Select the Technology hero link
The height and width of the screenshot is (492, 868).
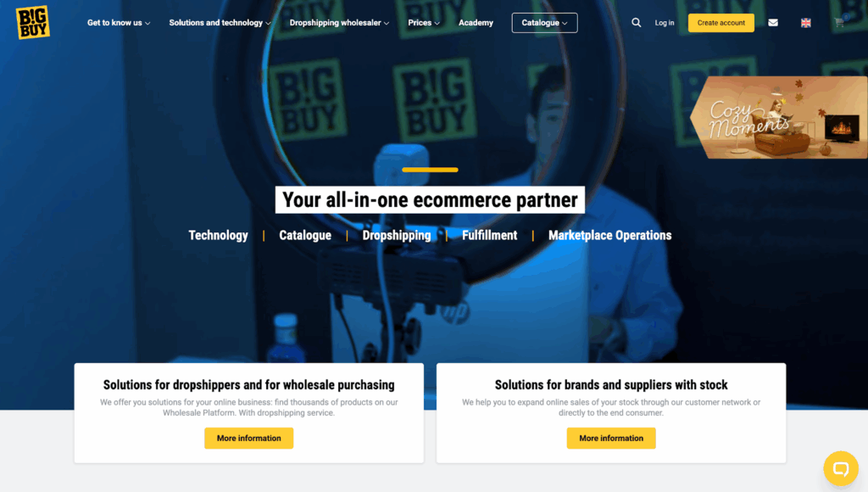click(218, 236)
